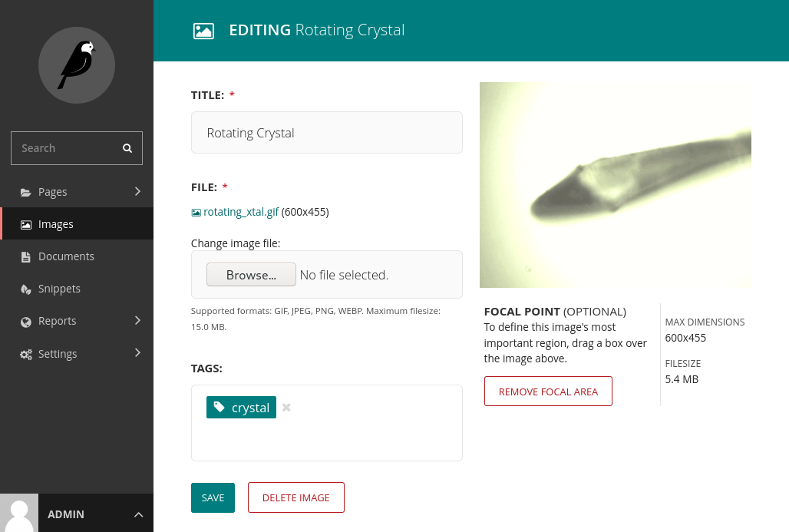Click the admin user avatar

coord(19,513)
